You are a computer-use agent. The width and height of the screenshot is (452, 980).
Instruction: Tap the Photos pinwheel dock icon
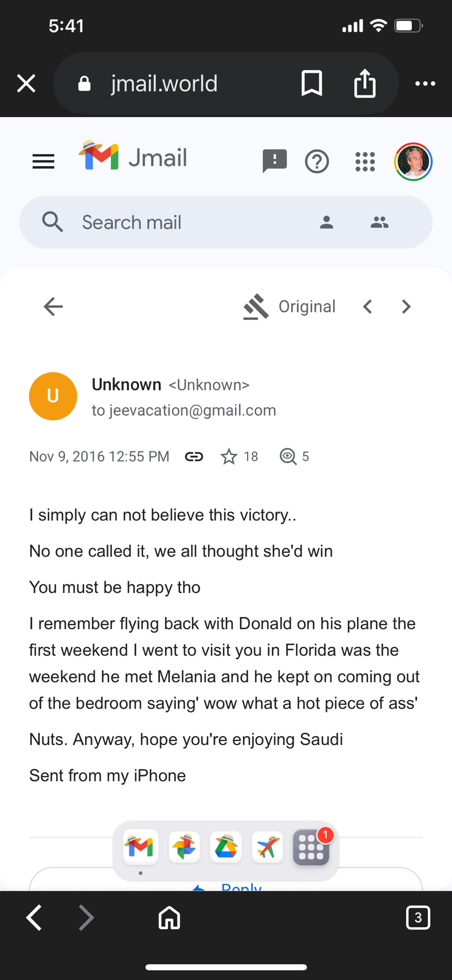tap(184, 846)
